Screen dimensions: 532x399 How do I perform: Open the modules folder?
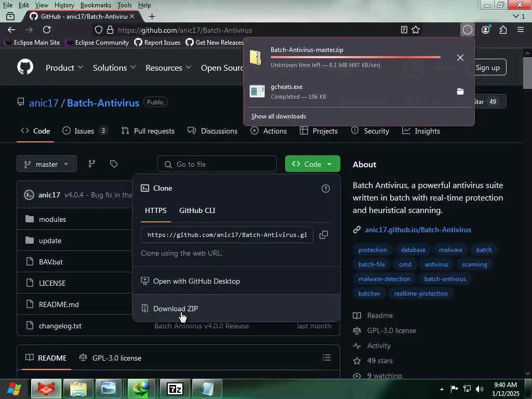(x=52, y=219)
